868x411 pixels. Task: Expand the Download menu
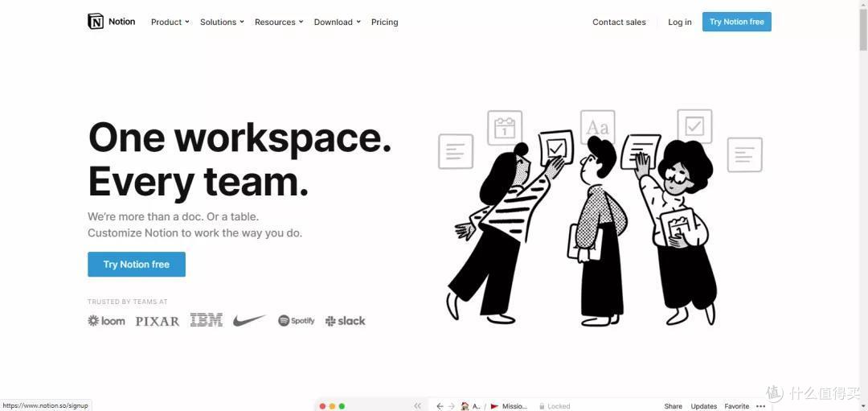(337, 22)
